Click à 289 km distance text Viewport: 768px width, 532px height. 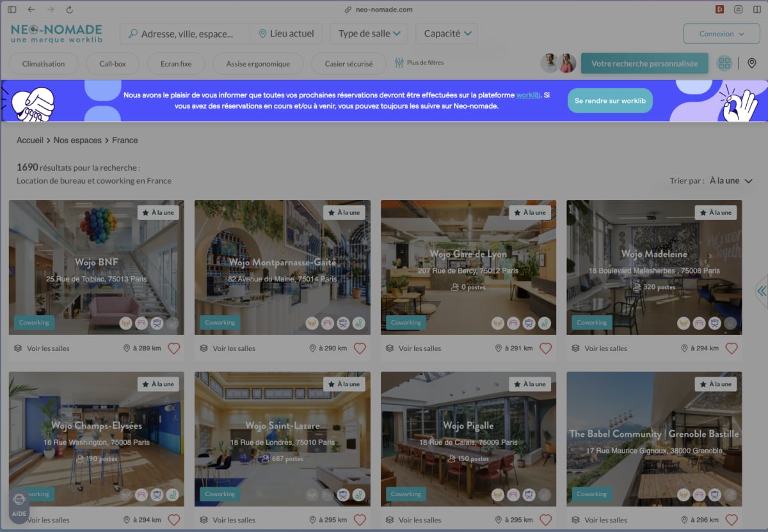click(147, 348)
